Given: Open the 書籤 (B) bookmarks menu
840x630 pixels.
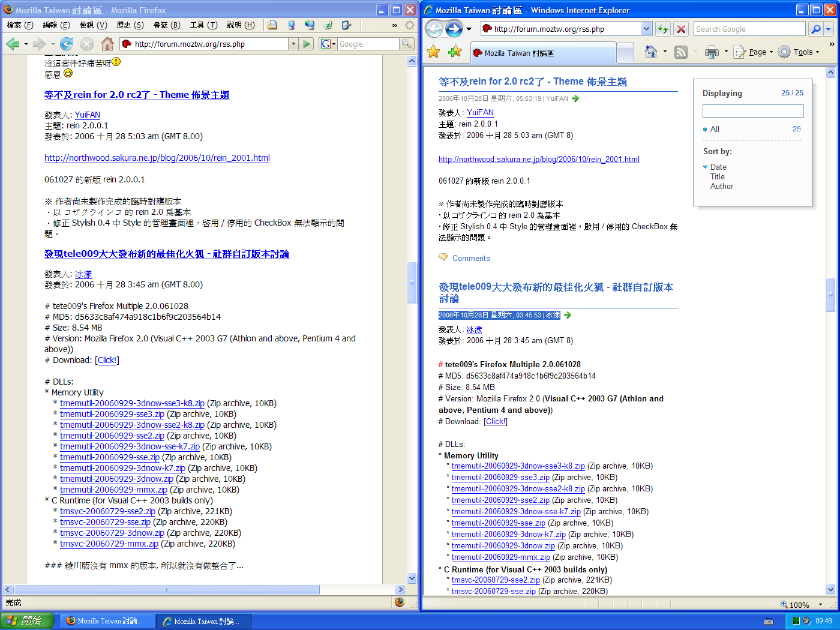Looking at the screenshot, I should 166,25.
